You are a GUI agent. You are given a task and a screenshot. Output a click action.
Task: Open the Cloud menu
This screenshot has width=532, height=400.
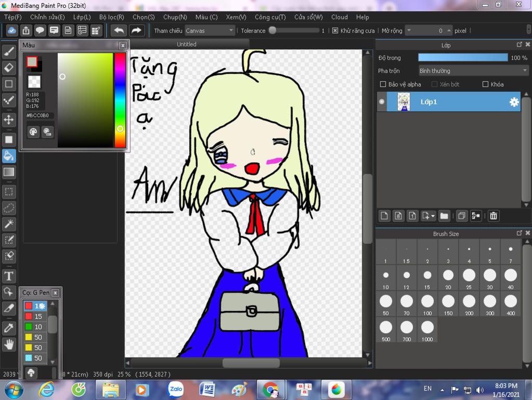click(x=340, y=17)
